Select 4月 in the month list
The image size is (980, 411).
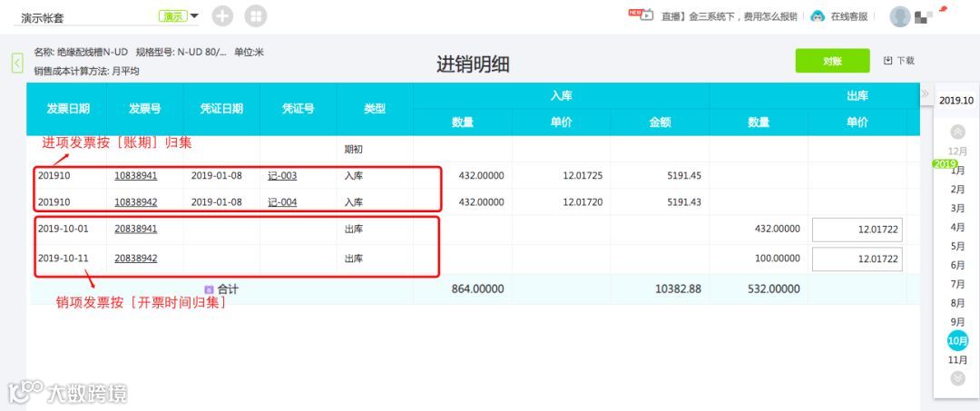(957, 228)
